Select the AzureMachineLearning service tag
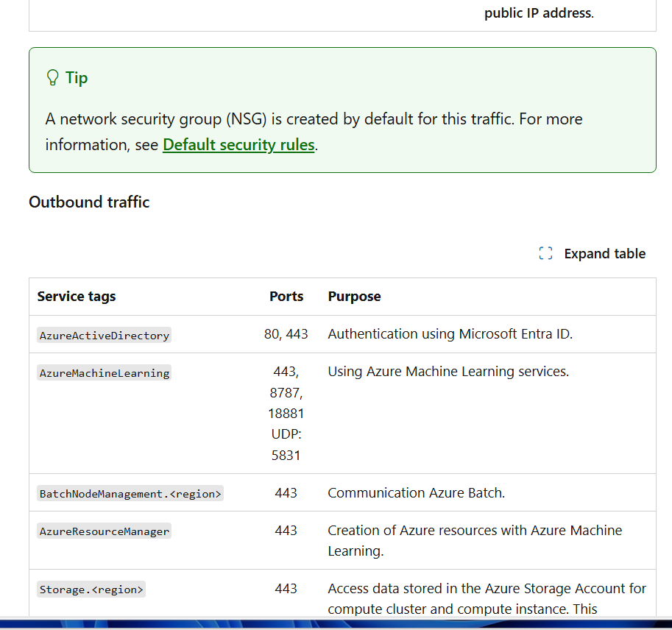Screen dimensions: 672x630 [x=104, y=373]
